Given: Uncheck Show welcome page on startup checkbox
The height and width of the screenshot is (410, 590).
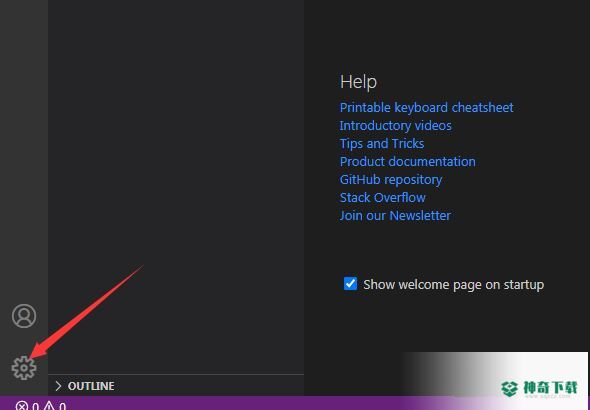Looking at the screenshot, I should [x=350, y=284].
